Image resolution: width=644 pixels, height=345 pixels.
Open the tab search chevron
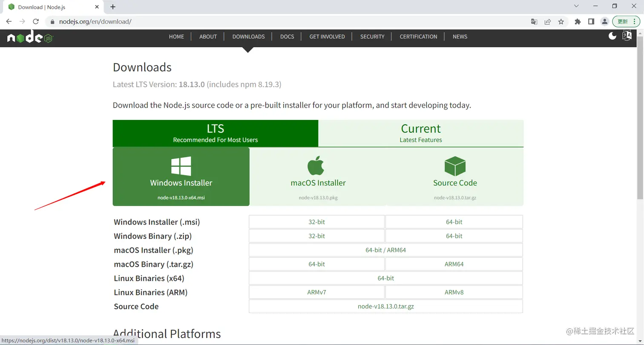(576, 6)
